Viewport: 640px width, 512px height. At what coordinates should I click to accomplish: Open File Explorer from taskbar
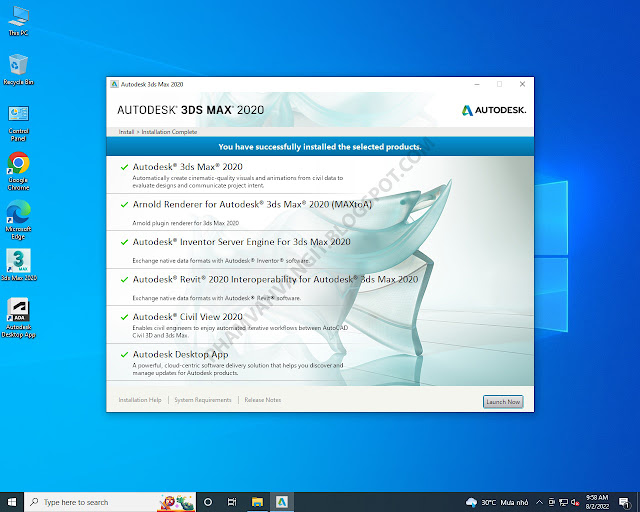(x=257, y=502)
